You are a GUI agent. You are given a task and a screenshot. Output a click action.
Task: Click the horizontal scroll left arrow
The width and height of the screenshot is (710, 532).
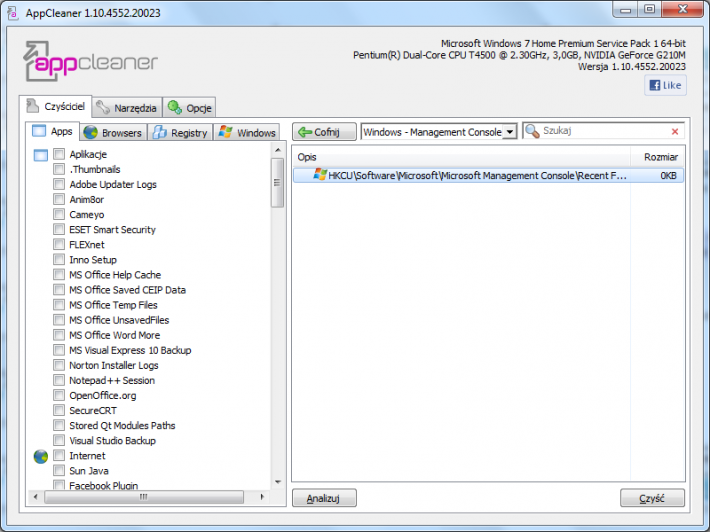pos(35,497)
